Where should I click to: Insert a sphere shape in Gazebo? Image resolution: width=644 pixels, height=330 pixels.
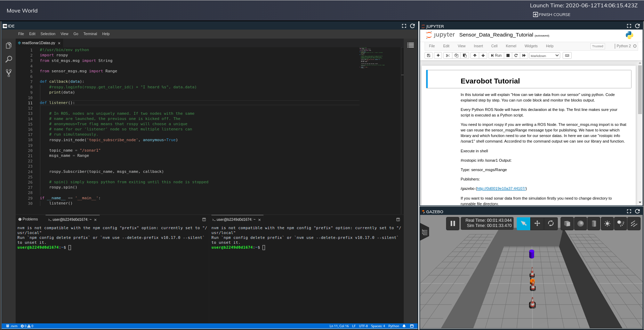click(x=580, y=224)
